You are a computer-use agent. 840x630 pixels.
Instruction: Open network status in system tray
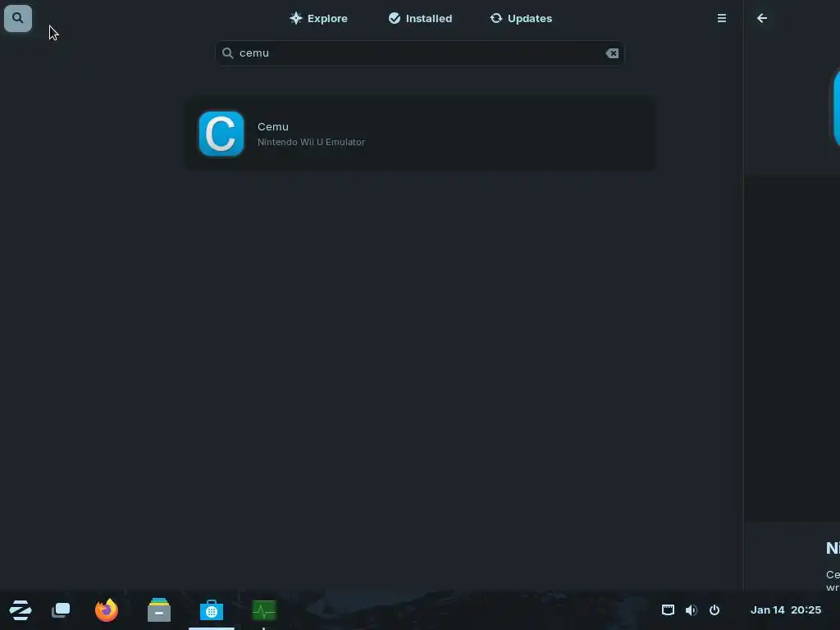[668, 610]
